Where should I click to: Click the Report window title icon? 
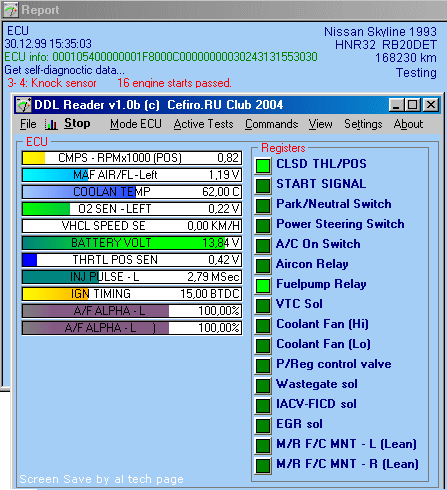(x=10, y=10)
